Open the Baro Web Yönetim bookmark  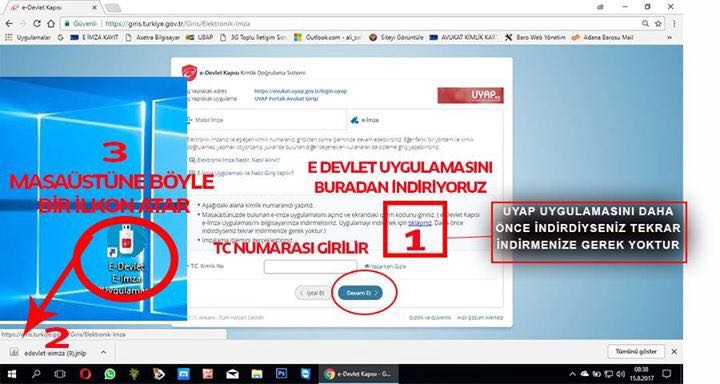[535, 38]
